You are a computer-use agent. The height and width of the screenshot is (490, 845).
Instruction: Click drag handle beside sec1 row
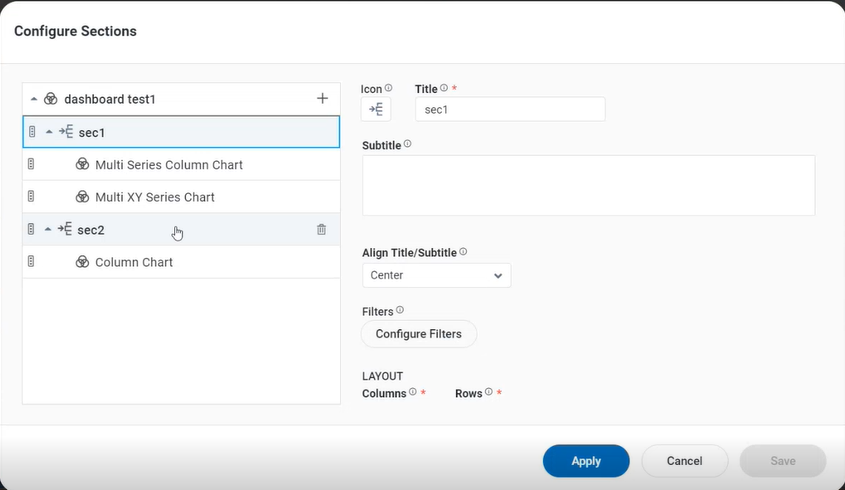(x=32, y=132)
